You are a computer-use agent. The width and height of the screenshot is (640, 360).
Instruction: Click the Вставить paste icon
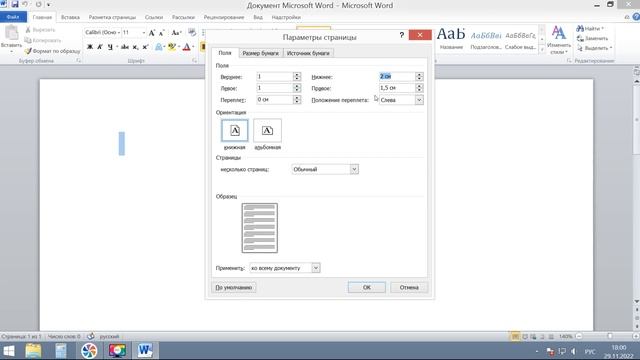pos(11,34)
